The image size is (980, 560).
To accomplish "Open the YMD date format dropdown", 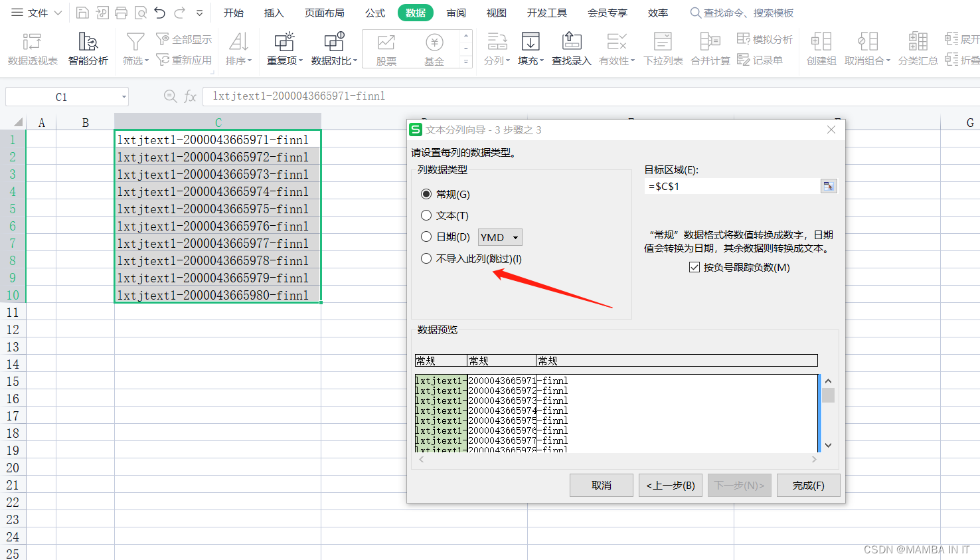I will [x=500, y=237].
